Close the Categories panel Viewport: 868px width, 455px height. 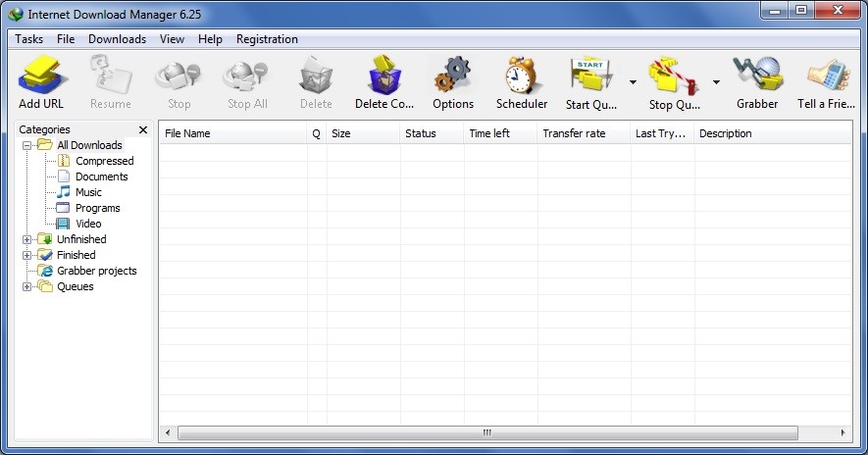[x=143, y=129]
